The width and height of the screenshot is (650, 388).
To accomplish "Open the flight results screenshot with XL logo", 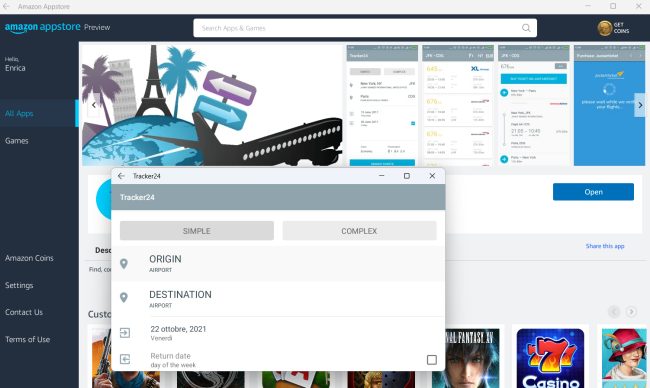I will 458,105.
